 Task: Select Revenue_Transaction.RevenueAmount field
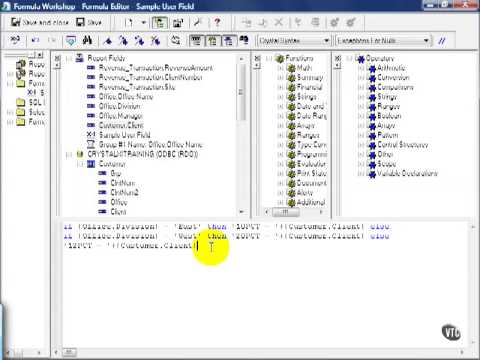tap(156, 68)
